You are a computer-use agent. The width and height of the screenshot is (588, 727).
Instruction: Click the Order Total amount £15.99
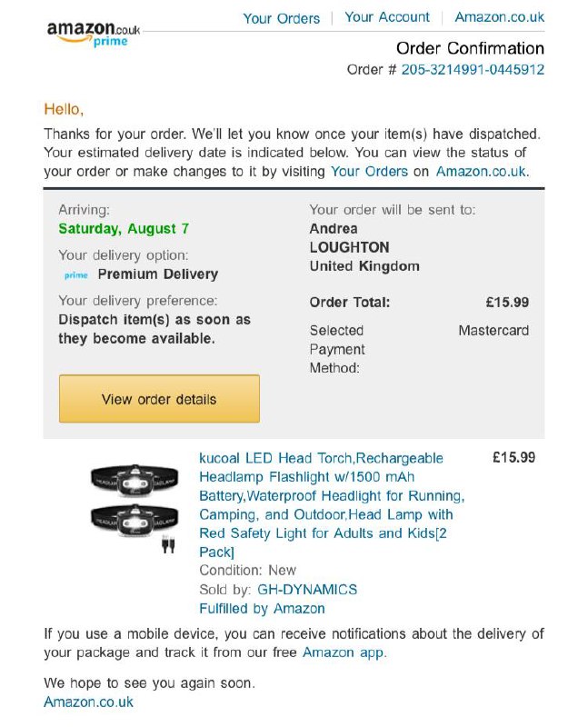[507, 303]
